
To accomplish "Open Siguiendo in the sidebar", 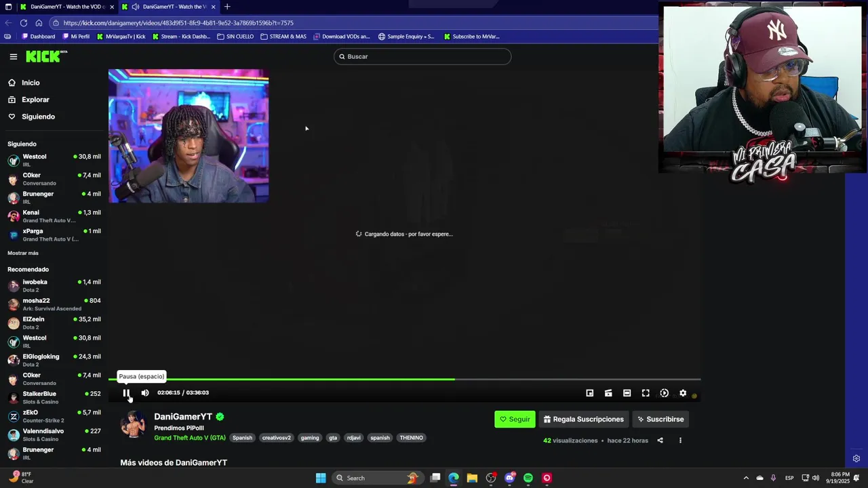I will (38, 117).
